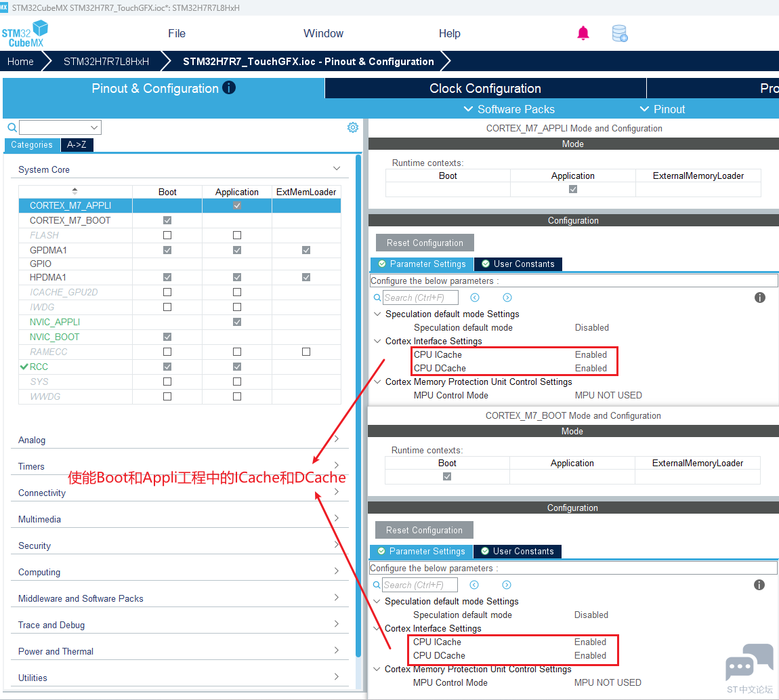
Task: Click the red notification bell icon
Action: tap(583, 33)
